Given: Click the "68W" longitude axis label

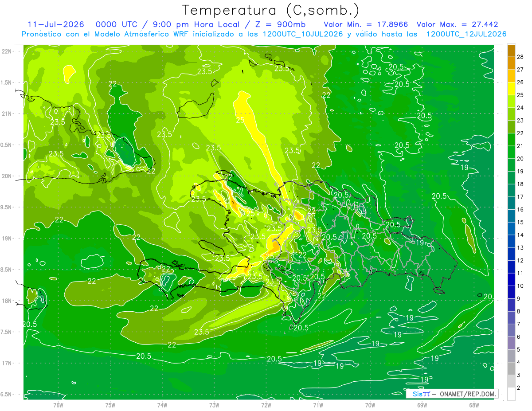Looking at the screenshot, I should click(474, 405).
